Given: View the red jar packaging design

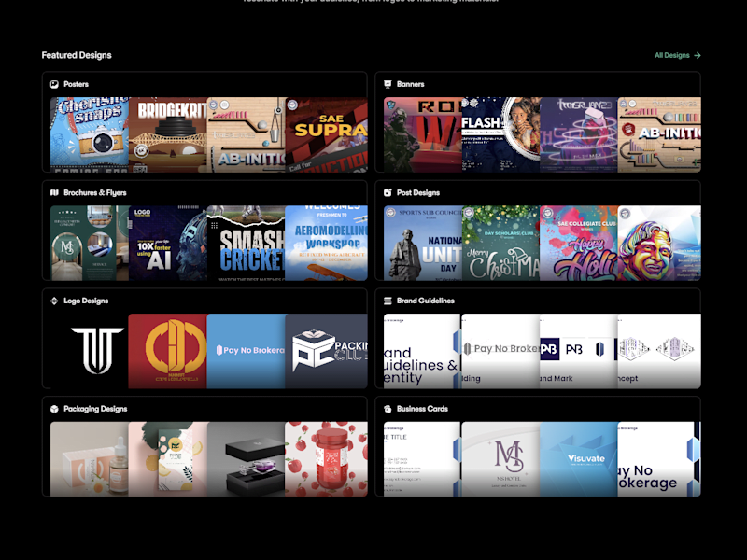Looking at the screenshot, I should coord(326,459).
